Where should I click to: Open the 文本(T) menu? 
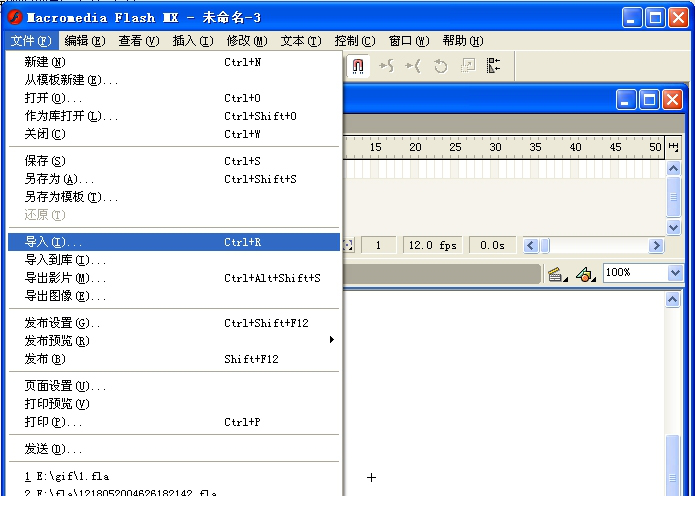click(x=301, y=41)
